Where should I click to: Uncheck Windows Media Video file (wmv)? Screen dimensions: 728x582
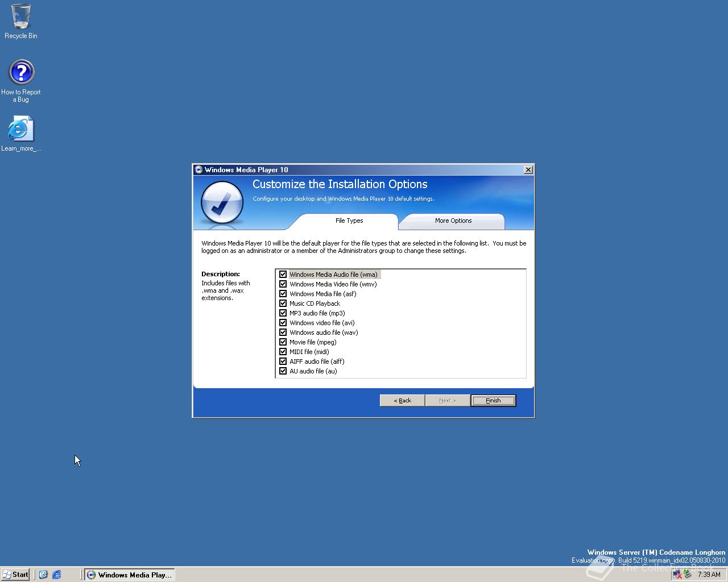click(x=283, y=284)
